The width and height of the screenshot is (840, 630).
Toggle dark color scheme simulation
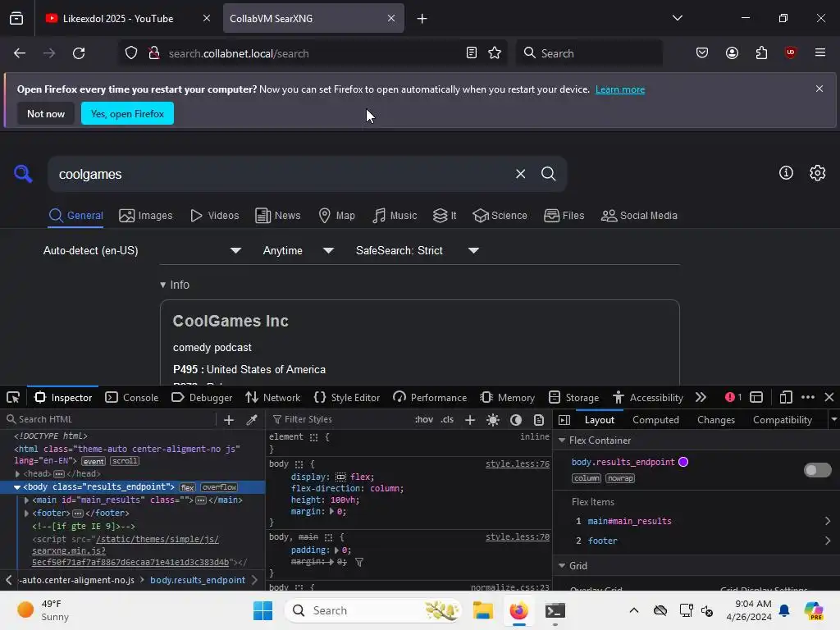[516, 420]
